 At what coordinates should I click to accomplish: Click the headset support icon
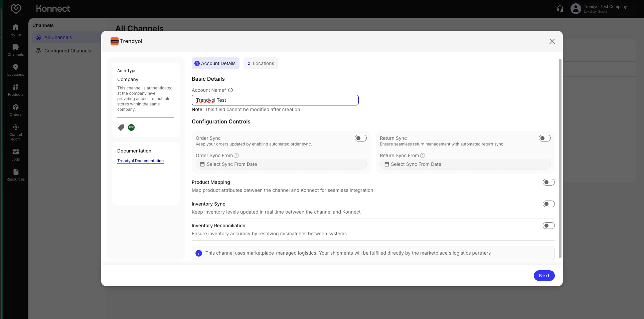tap(560, 9)
